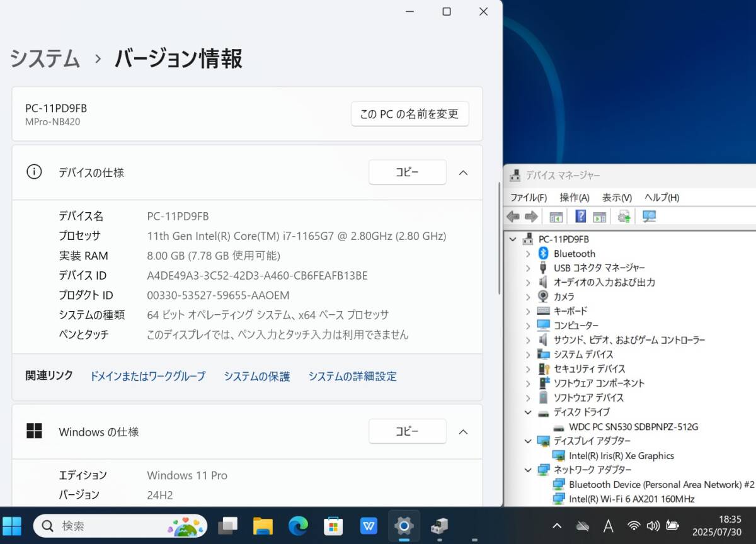The width and height of the screenshot is (756, 544).
Task: Select the WDC PC SN530 SDBPNPZ-512G disk drive
Action: [633, 427]
